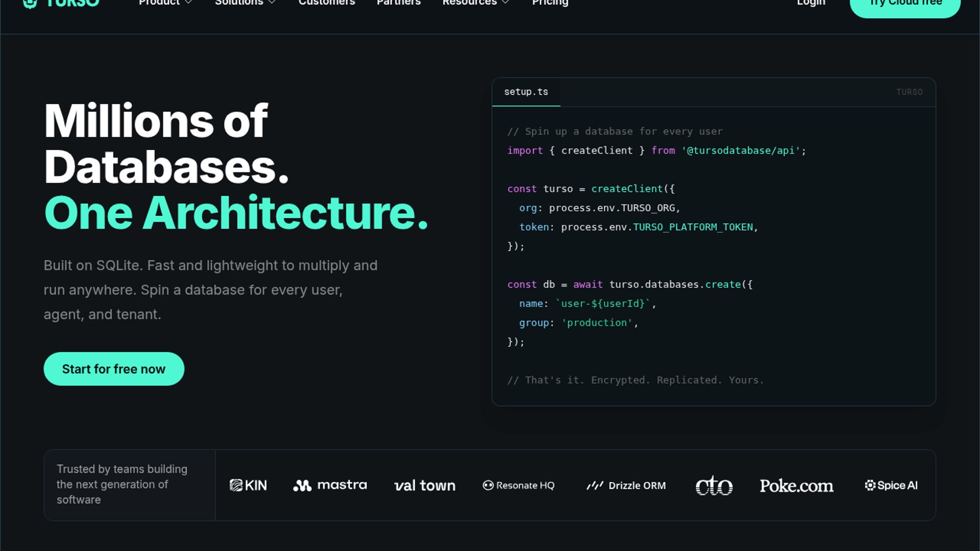
Task: Go to the Pricing page
Action: (x=550, y=3)
